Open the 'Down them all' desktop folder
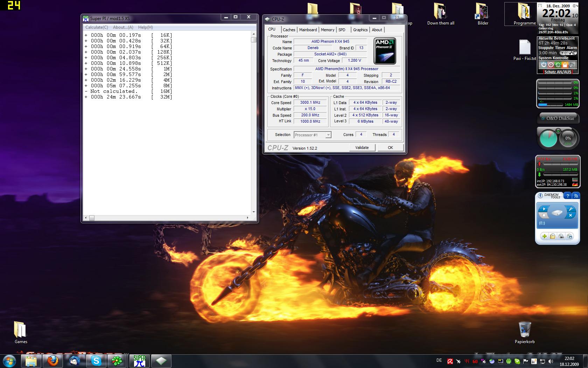Viewport: 588px width, 368px height. pyautogui.click(x=441, y=14)
